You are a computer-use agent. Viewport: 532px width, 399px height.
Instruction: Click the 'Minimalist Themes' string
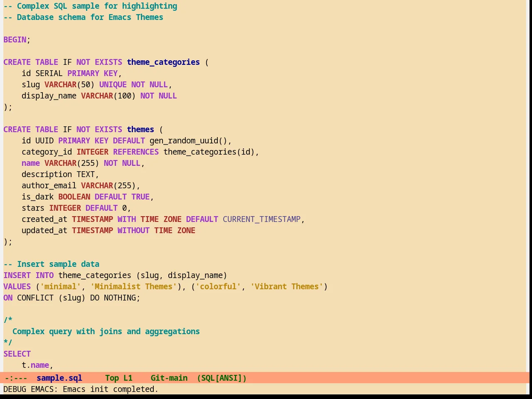coord(133,286)
